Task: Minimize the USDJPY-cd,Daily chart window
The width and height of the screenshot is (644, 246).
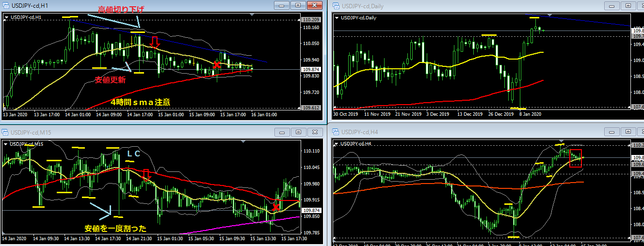Action: tap(612, 6)
